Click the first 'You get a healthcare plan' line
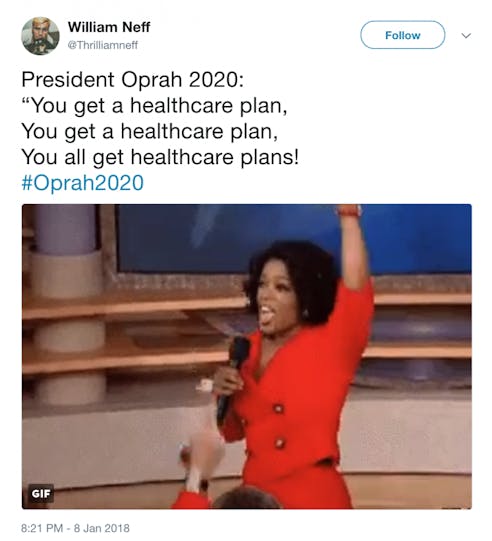 (x=154, y=106)
